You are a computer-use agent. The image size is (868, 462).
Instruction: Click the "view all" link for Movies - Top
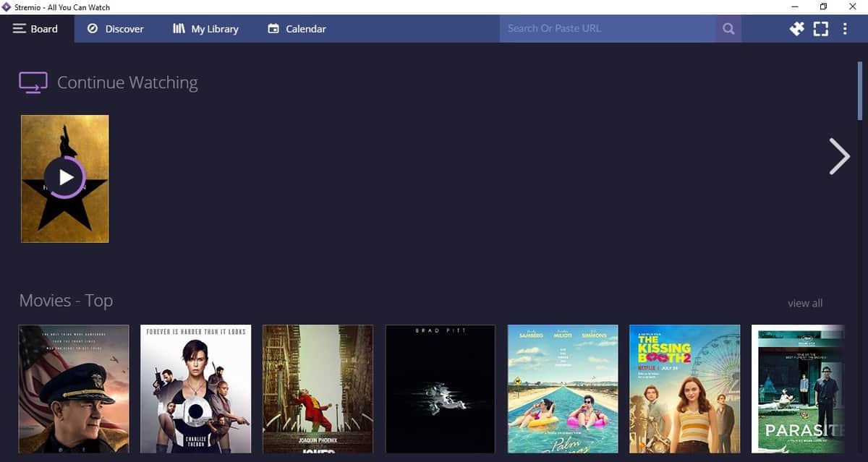click(x=805, y=303)
